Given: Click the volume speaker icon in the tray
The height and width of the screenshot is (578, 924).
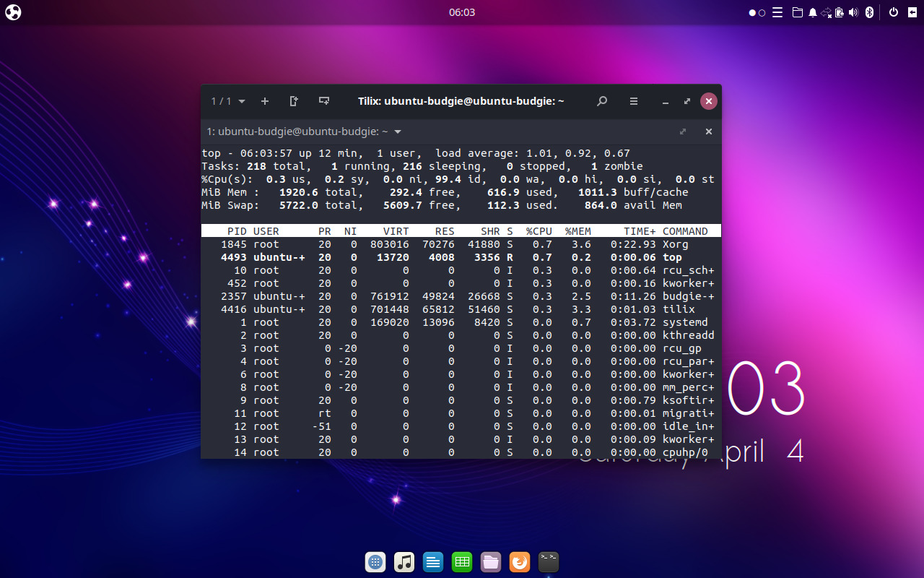Looking at the screenshot, I should 853,12.
